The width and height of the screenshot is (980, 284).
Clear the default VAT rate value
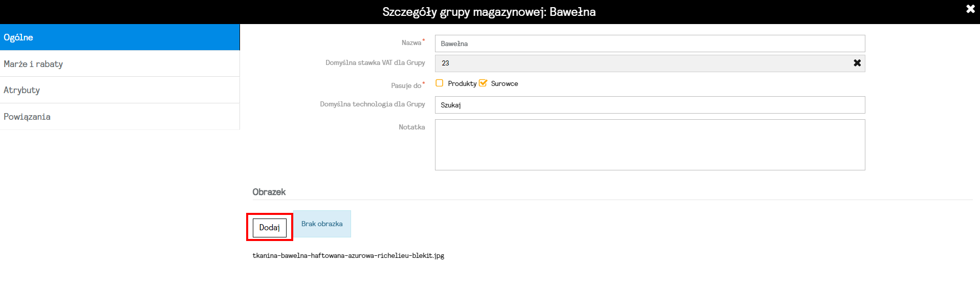857,63
